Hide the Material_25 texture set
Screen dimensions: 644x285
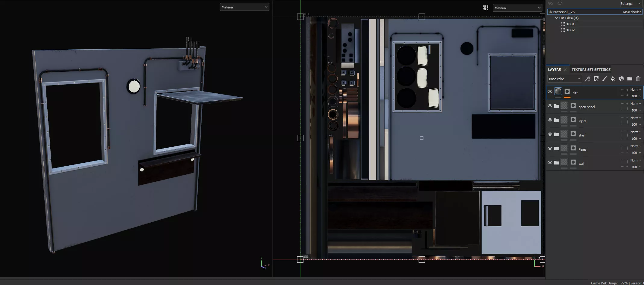click(550, 12)
